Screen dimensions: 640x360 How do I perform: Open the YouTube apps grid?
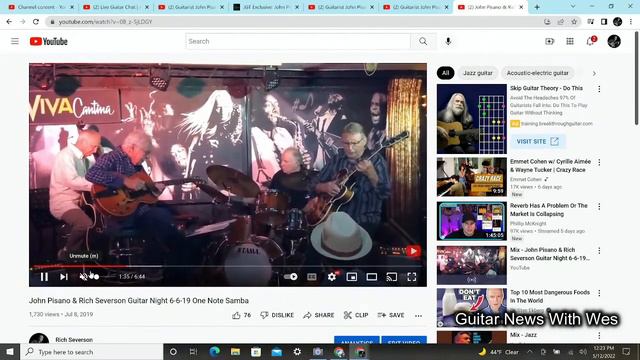570,41
